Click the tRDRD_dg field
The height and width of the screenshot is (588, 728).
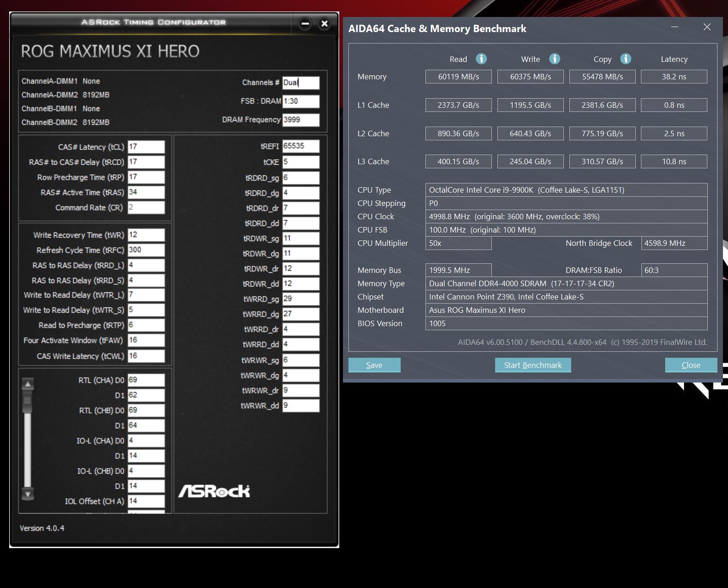coord(301,193)
